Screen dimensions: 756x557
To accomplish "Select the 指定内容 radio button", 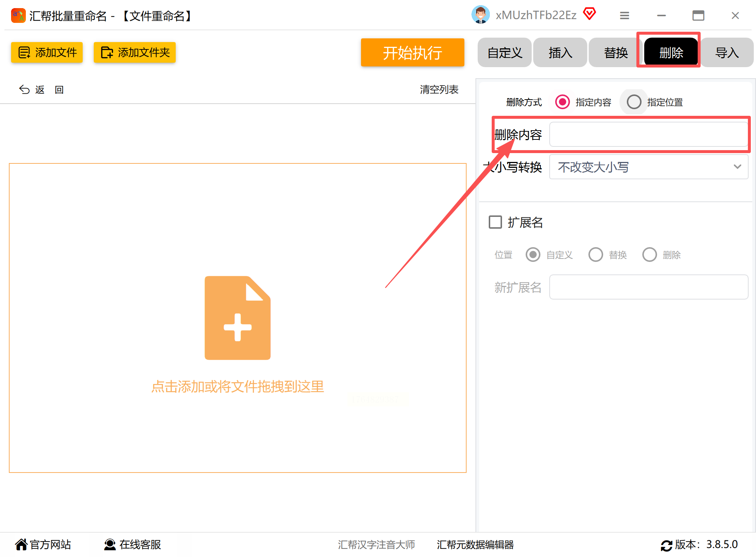I will (562, 102).
